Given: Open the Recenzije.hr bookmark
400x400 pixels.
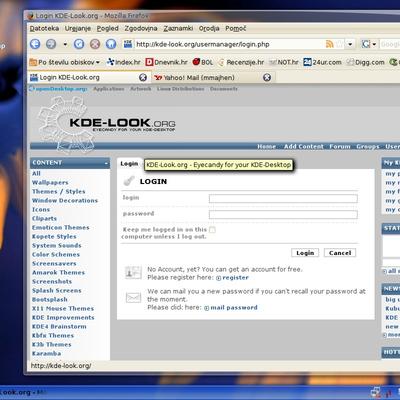Looking at the screenshot, I should pos(241,62).
